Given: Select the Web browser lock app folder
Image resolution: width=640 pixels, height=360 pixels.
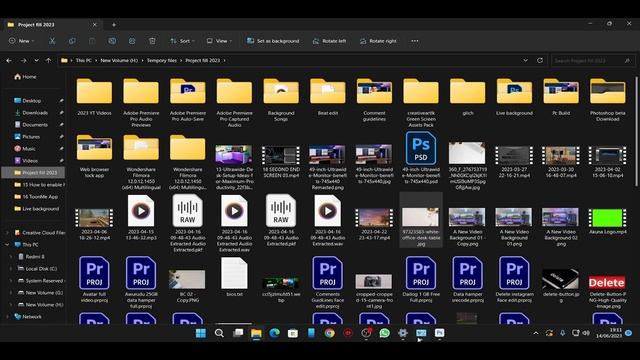Looking at the screenshot, I should point(94,156).
